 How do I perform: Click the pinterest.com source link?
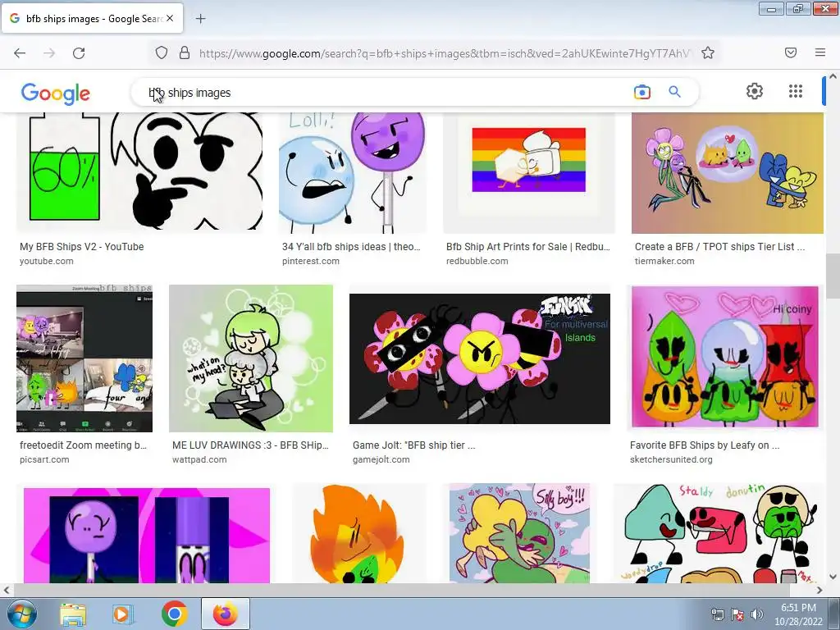tap(311, 261)
